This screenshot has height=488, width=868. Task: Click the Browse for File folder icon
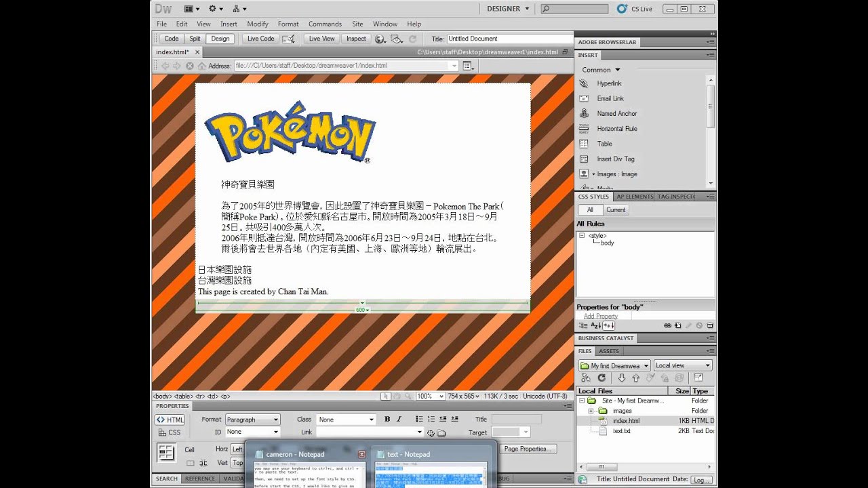[x=441, y=432]
